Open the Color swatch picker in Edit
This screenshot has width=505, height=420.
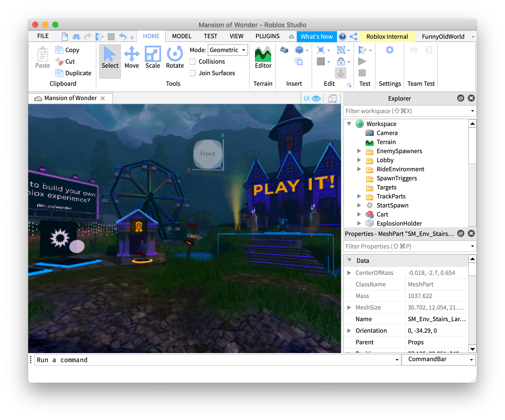click(x=321, y=61)
